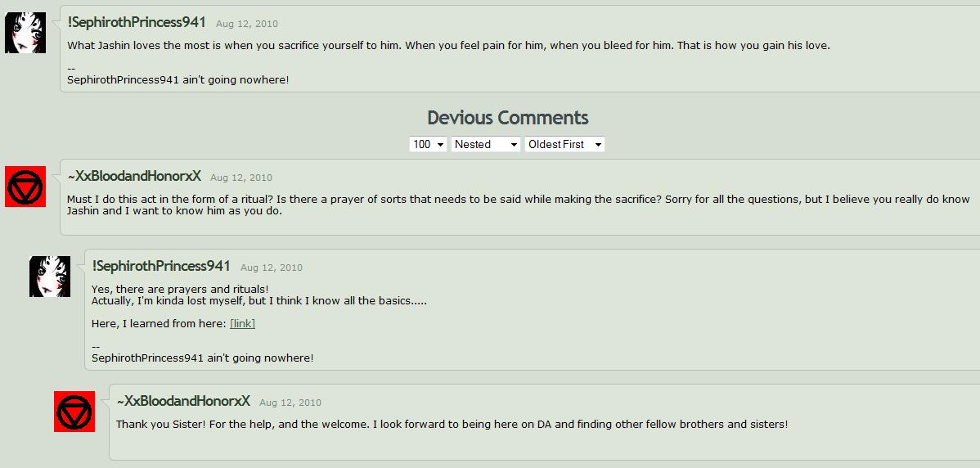
Task: Select the date on the prayers and rituals reply
Action: (272, 268)
